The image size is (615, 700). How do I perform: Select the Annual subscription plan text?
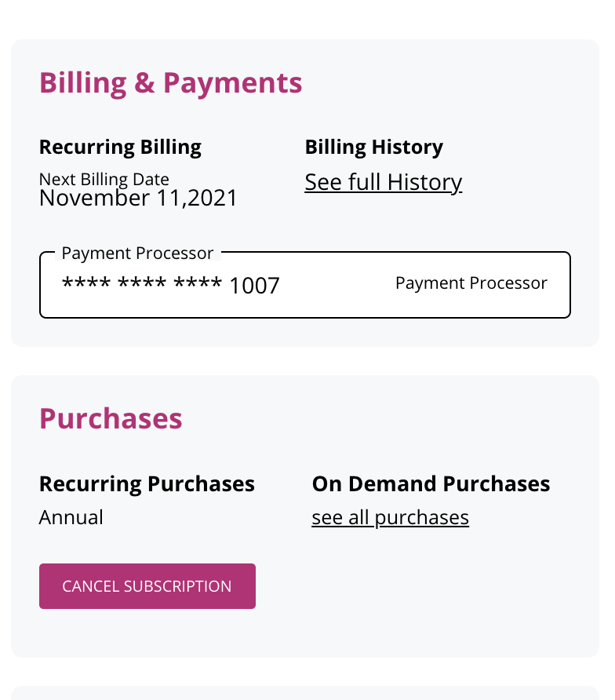(x=71, y=518)
